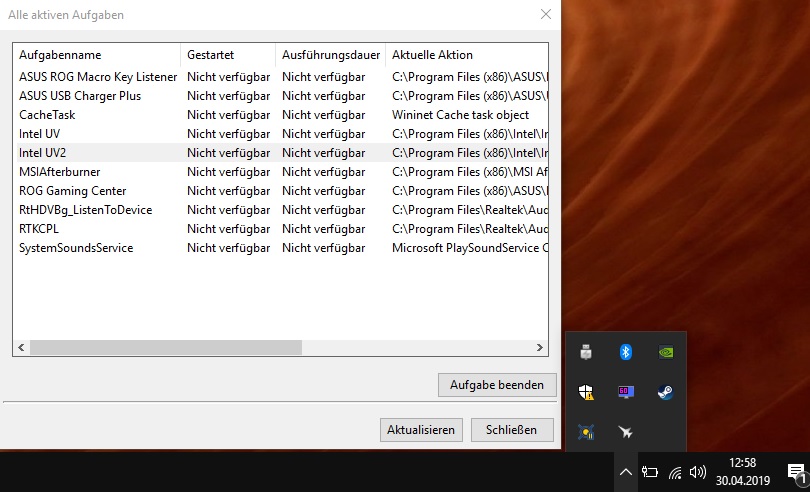Click the dialog title Alle aktiven Aufgaben
Viewport: 810px width, 492px height.
coord(66,15)
